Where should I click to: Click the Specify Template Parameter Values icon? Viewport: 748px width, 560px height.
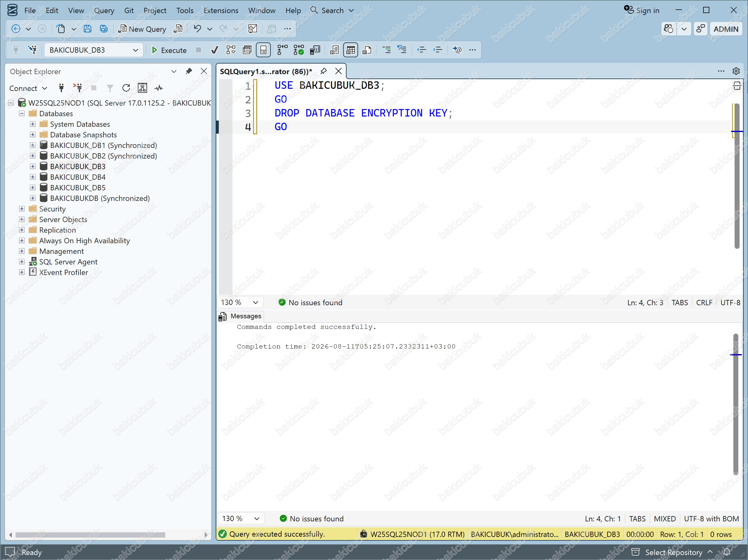pyautogui.click(x=457, y=50)
